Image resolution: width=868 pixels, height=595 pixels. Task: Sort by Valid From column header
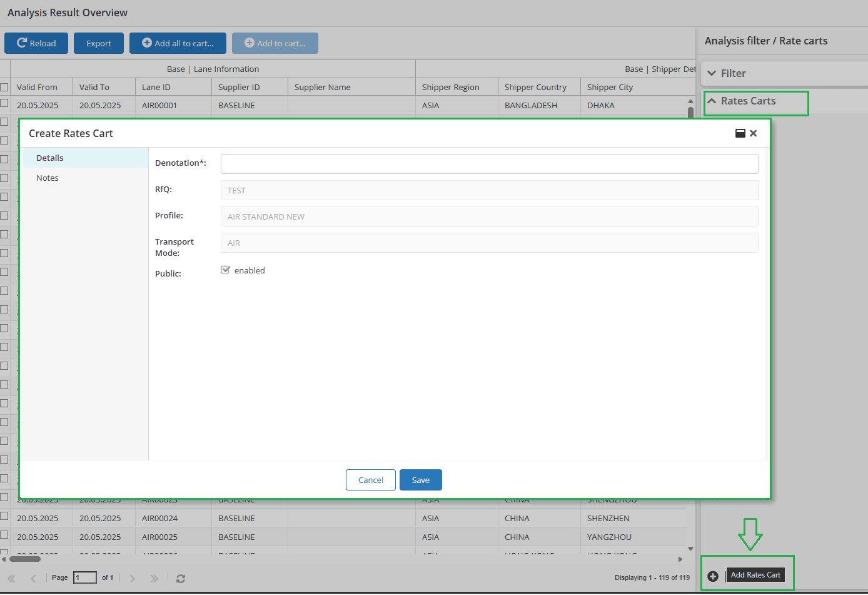[42, 87]
